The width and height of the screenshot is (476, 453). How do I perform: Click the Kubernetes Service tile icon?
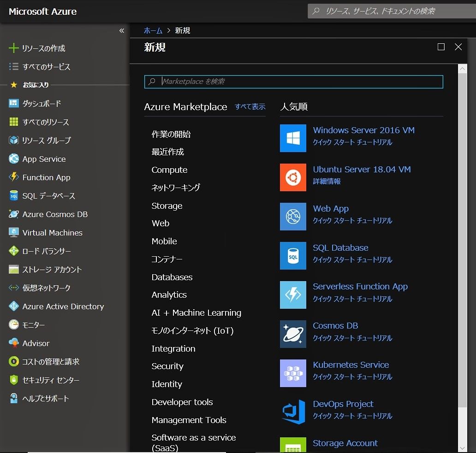pos(292,373)
